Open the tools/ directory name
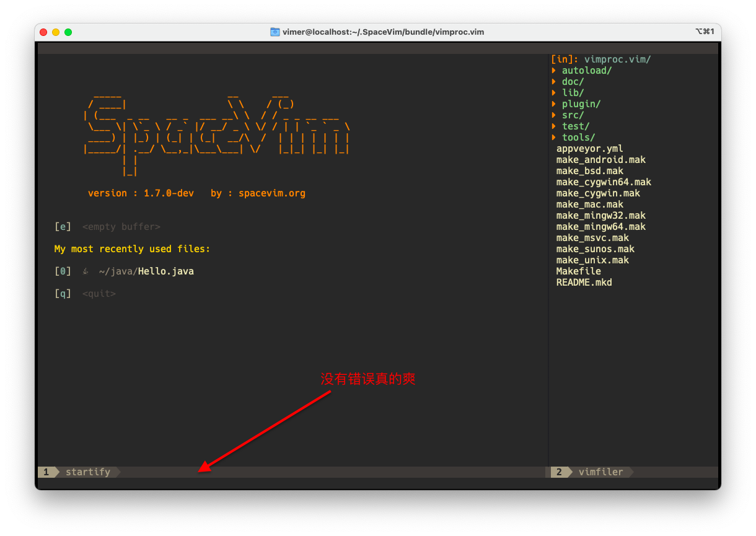Image resolution: width=756 pixels, height=536 pixels. 579,138
